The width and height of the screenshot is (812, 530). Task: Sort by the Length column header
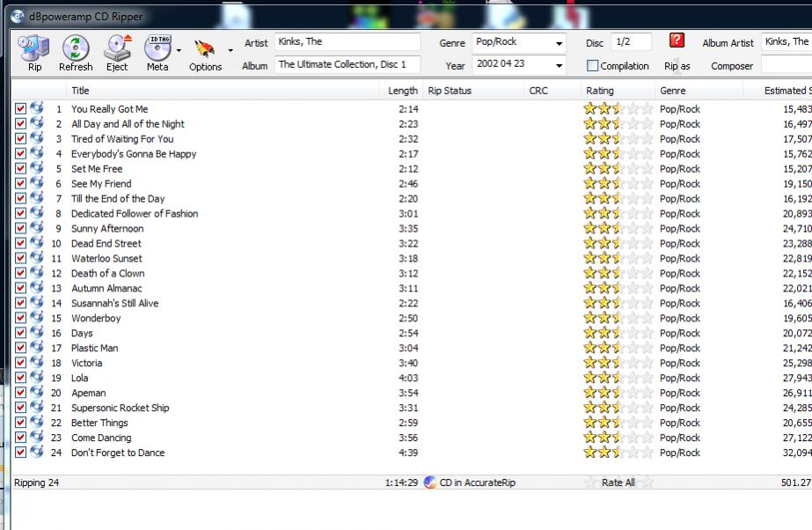(403, 91)
